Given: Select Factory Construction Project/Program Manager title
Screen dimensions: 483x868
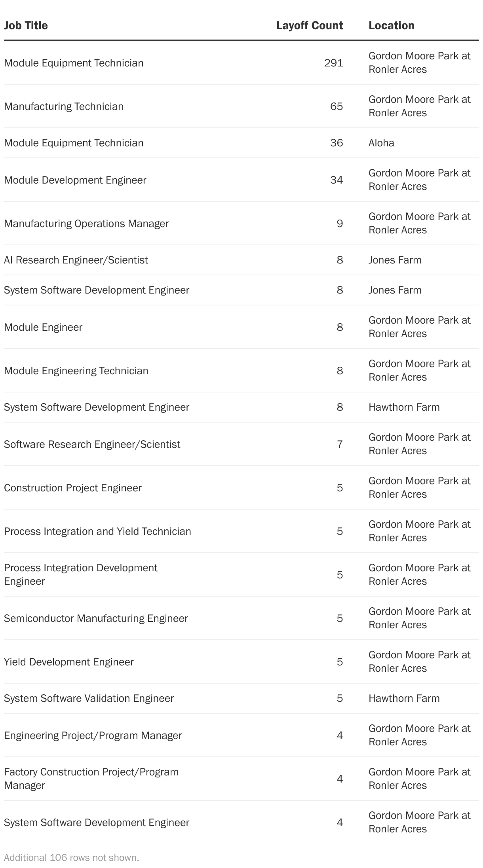Looking at the screenshot, I should click(x=91, y=779).
